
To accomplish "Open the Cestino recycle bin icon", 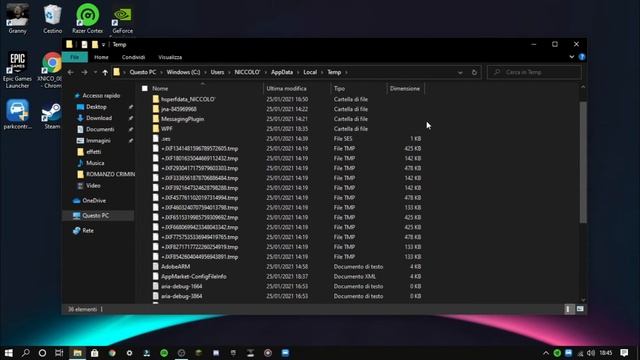I will coord(52,18).
